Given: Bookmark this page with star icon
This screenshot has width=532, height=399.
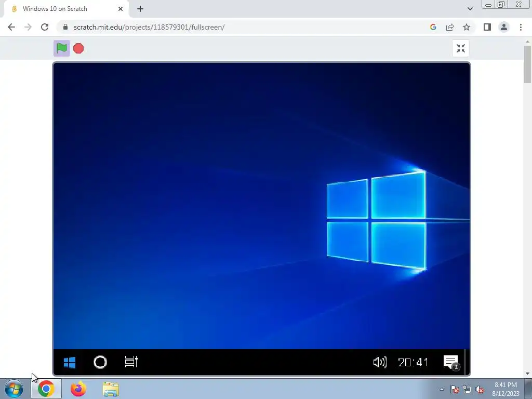Looking at the screenshot, I should [x=467, y=27].
